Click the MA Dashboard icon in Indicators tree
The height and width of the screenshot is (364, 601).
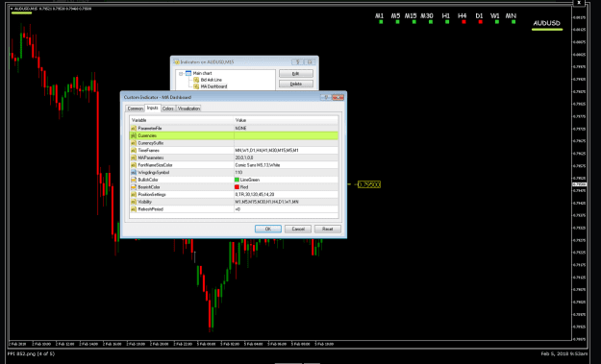(196, 86)
